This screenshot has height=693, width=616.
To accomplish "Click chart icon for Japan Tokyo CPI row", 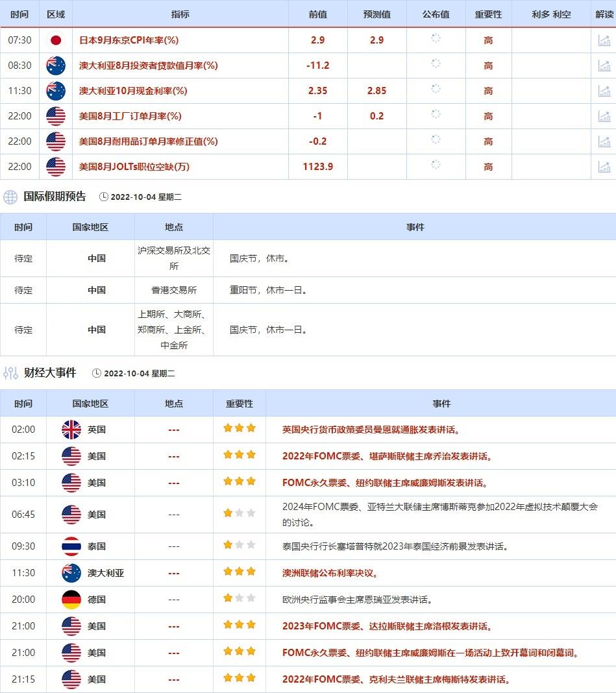I will tap(604, 40).
